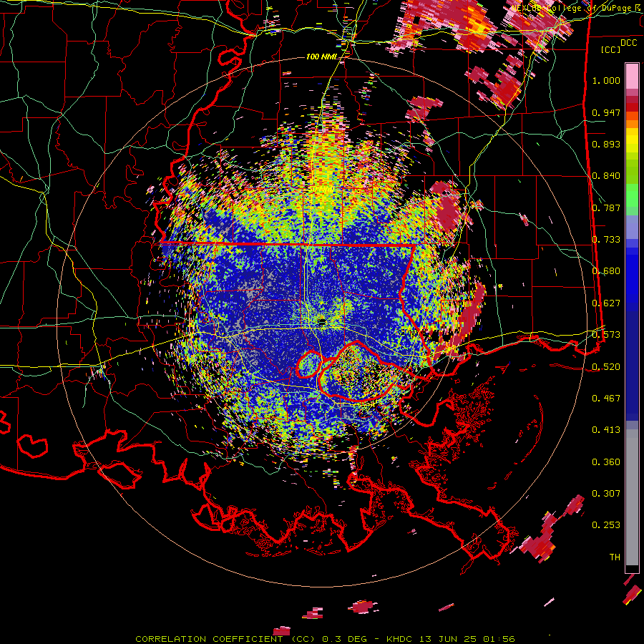Viewport: 644px width, 644px height.
Task: Click the [CC] unit label
Action: click(611, 49)
